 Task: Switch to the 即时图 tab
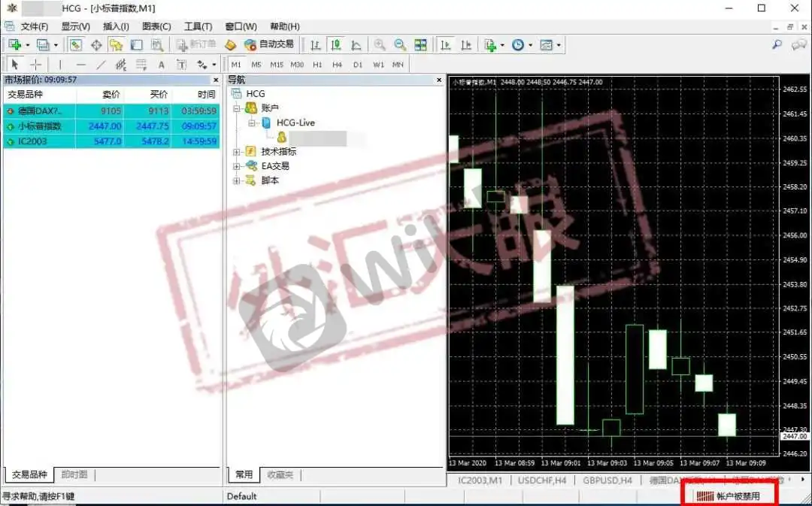coord(74,474)
